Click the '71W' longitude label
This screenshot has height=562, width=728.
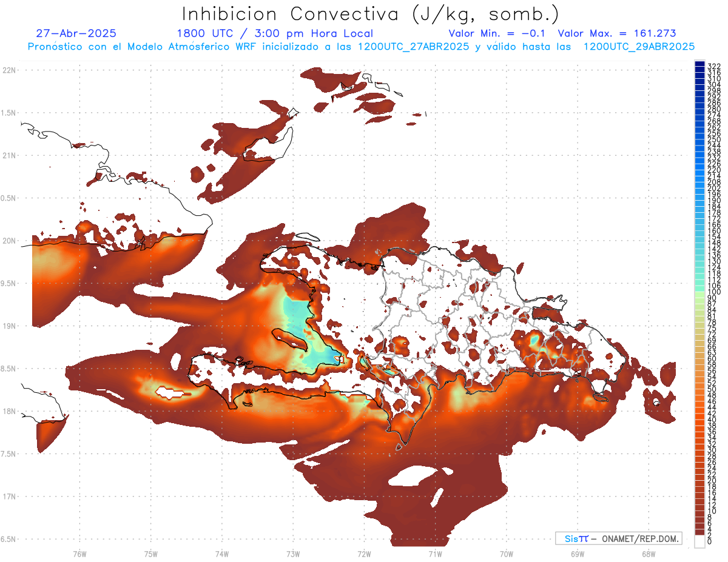tap(435, 554)
